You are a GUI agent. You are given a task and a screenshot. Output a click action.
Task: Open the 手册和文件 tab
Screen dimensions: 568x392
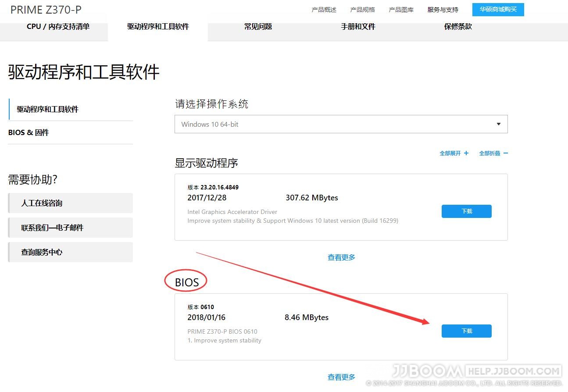click(358, 26)
